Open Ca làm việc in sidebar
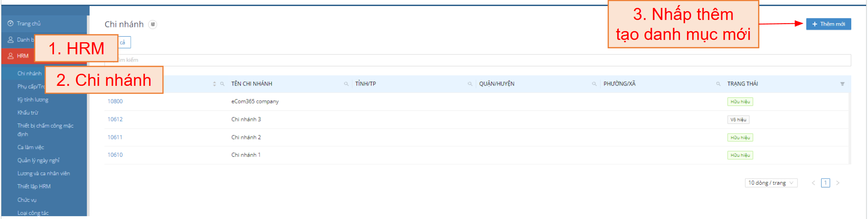 (x=31, y=147)
